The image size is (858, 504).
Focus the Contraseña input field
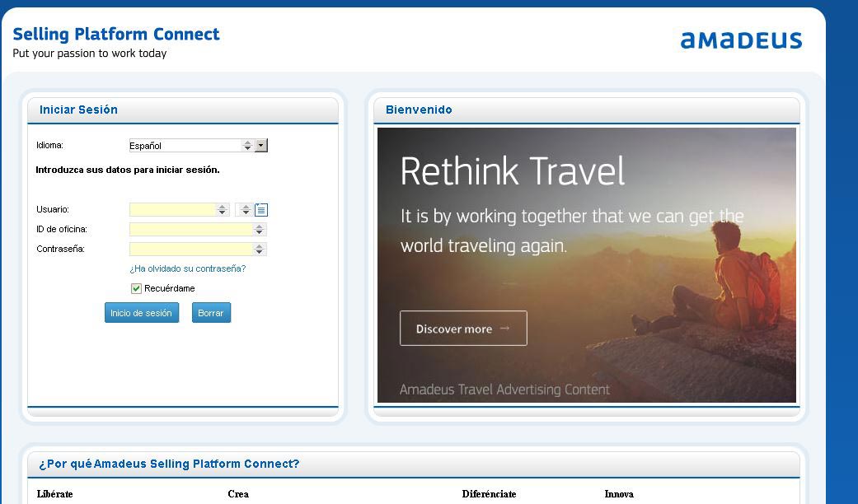pyautogui.click(x=190, y=249)
